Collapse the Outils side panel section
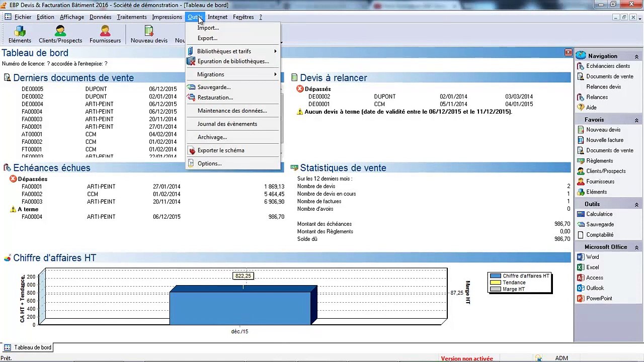The height and width of the screenshot is (362, 644). 636,205
